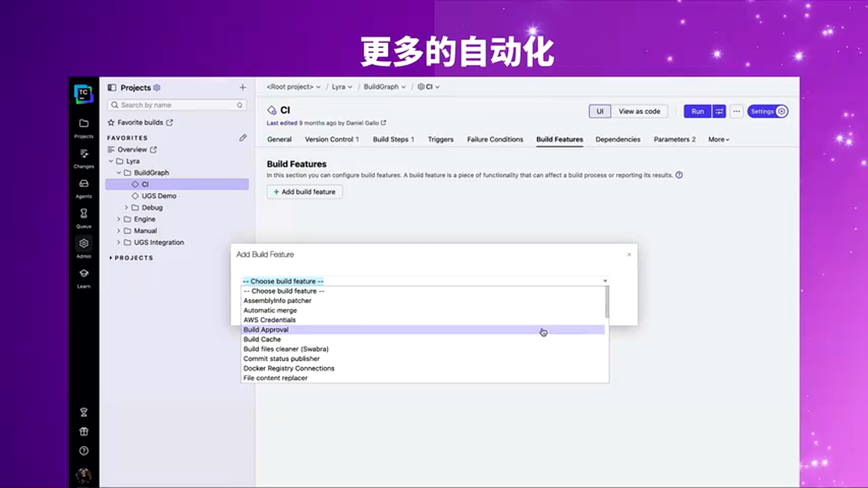Viewport: 868px width, 488px height.
Task: Open the build Queue in the sidebar
Action: pos(83,214)
